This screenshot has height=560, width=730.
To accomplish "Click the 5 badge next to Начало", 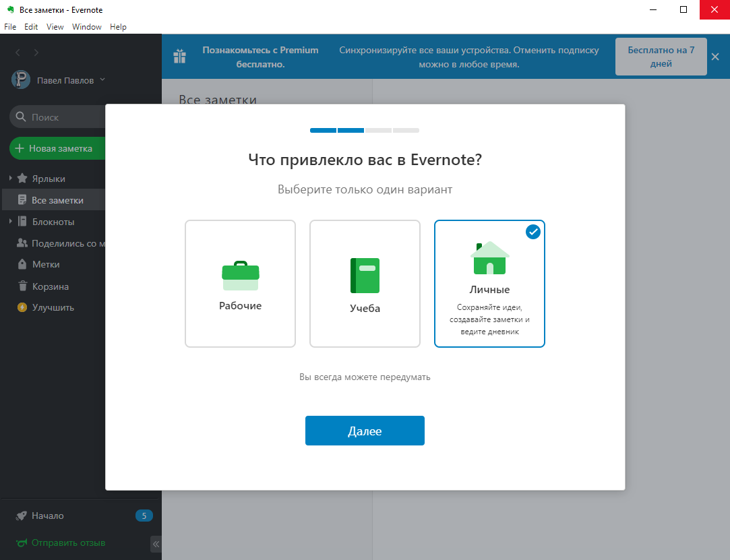I will tap(144, 516).
